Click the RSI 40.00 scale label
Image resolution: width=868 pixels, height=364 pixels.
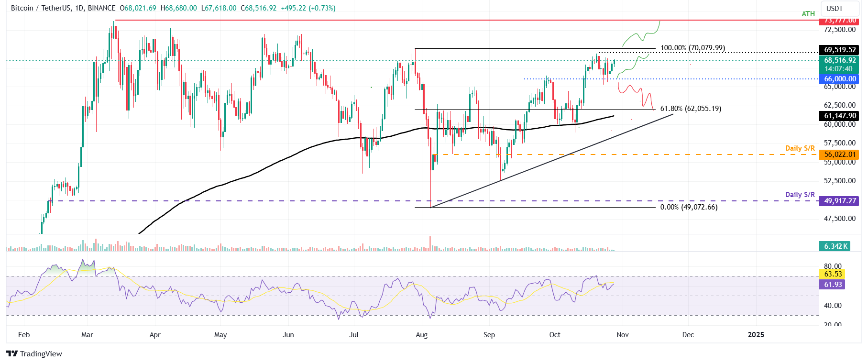point(833,306)
